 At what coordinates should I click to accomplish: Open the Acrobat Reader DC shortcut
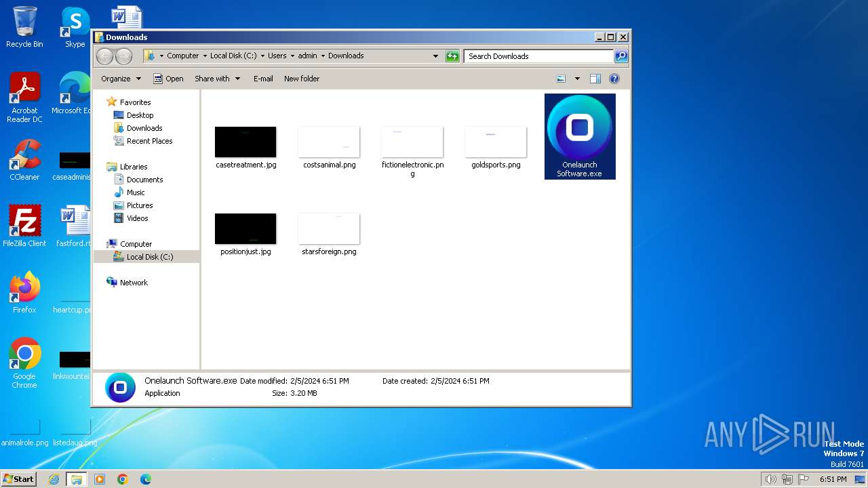pos(24,98)
